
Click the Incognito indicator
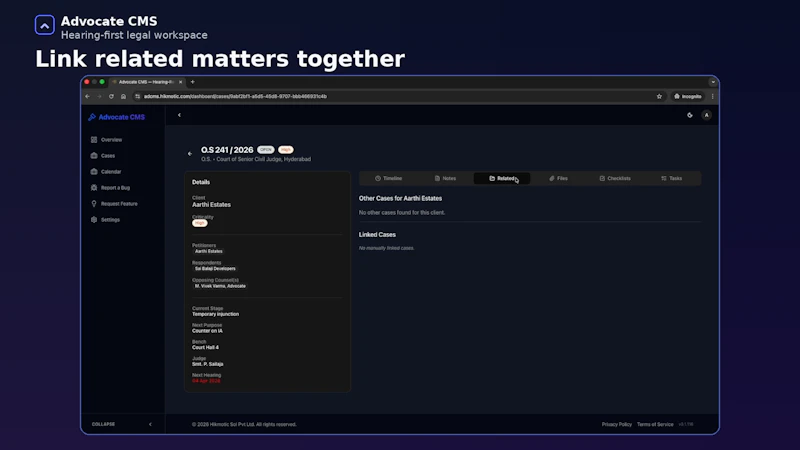click(x=687, y=96)
